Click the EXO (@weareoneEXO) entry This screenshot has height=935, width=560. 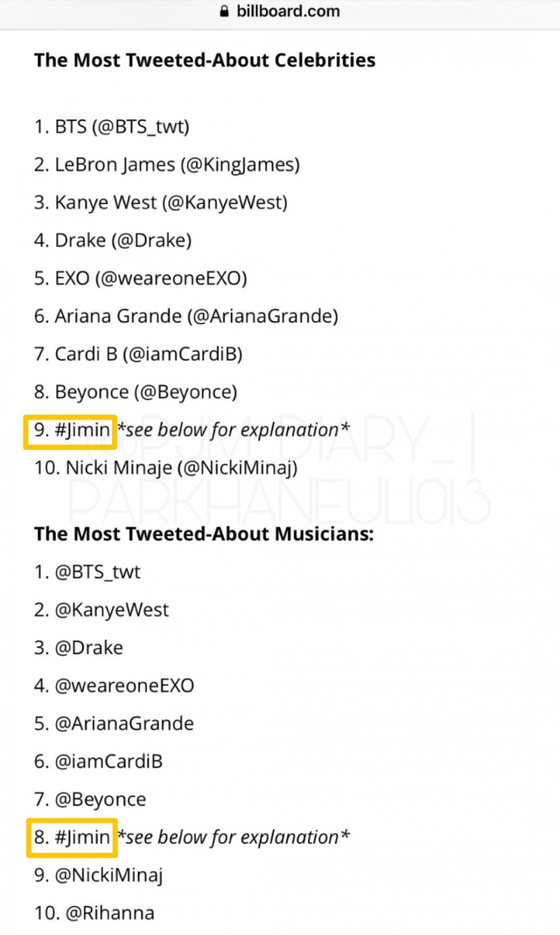pyautogui.click(x=141, y=278)
